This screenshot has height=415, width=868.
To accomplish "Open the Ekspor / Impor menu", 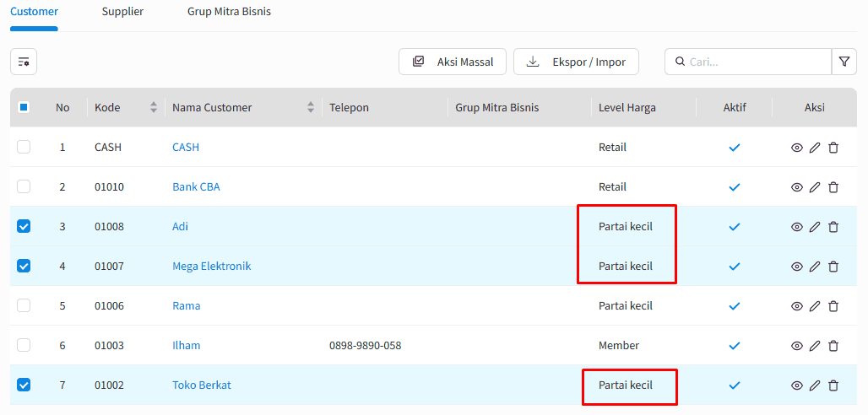I will click(x=576, y=62).
